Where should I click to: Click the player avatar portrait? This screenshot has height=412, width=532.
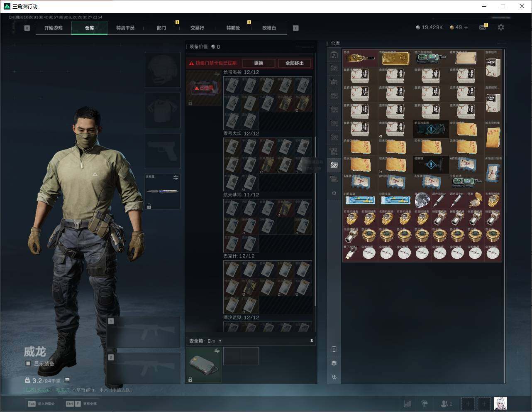[500, 404]
